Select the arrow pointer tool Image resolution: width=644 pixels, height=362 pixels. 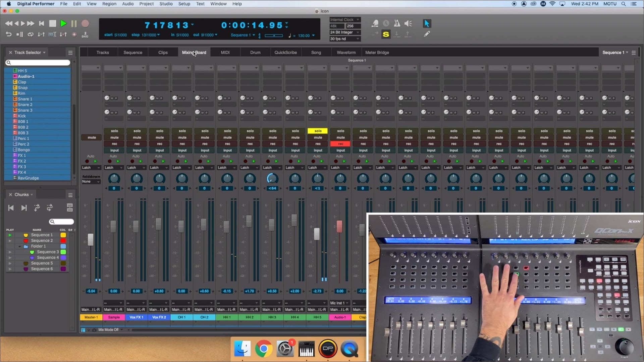427,23
